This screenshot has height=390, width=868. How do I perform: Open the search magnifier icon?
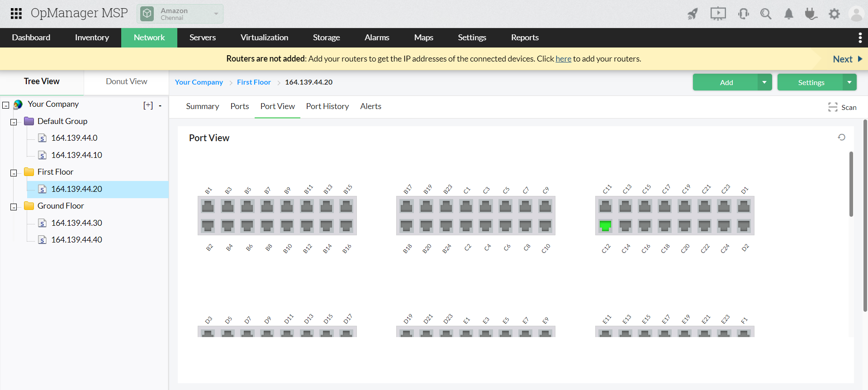coord(766,14)
